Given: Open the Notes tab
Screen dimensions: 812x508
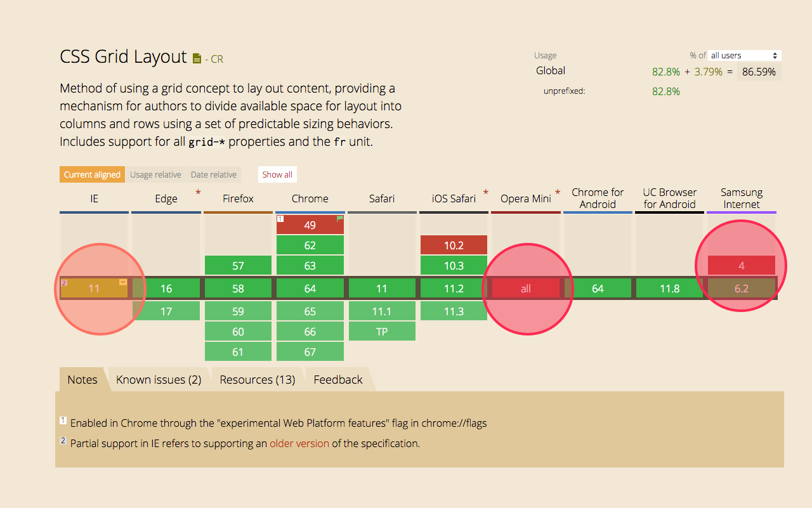Looking at the screenshot, I should click(82, 379).
